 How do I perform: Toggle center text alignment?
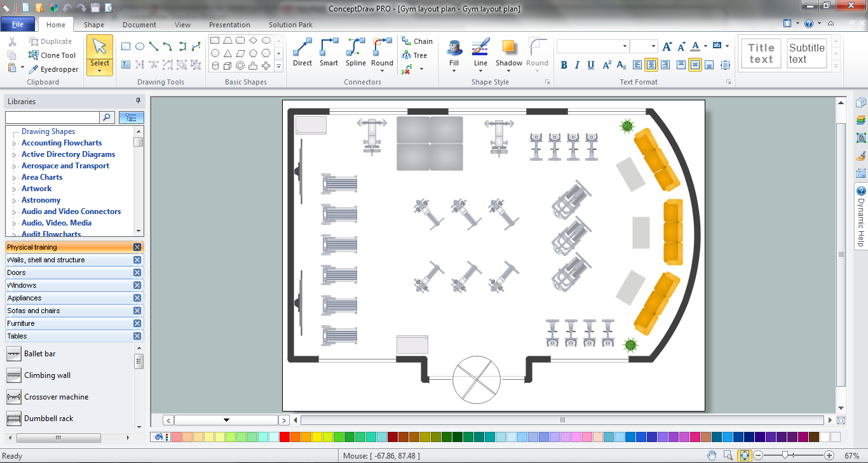point(651,65)
